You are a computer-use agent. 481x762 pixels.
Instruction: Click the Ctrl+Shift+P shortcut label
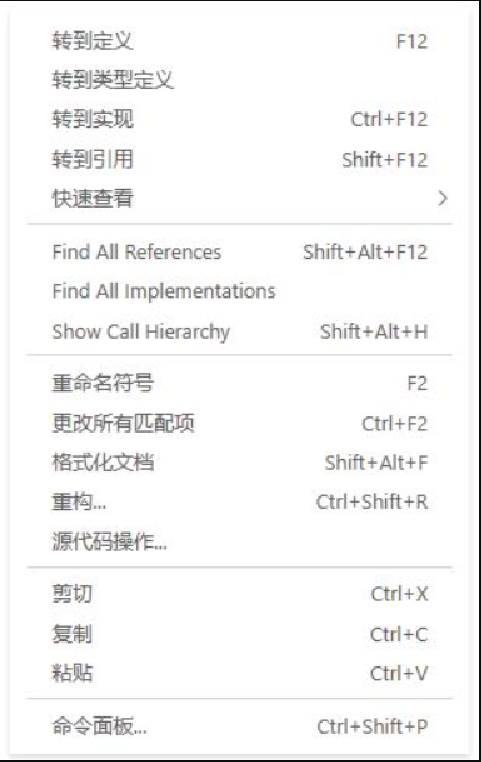tap(373, 727)
